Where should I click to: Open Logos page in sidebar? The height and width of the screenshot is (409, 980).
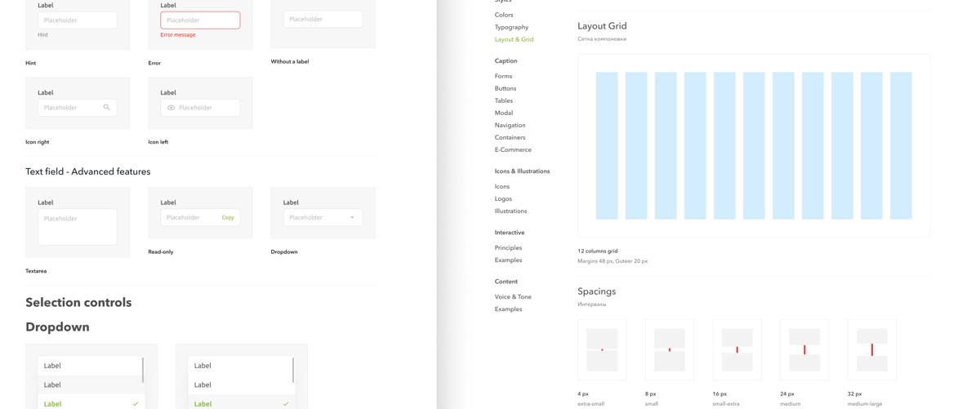click(x=503, y=198)
